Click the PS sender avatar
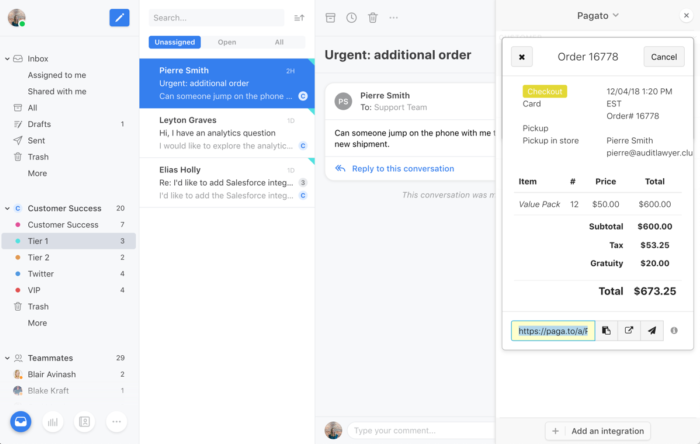The height and width of the screenshot is (444, 700). pyautogui.click(x=343, y=101)
